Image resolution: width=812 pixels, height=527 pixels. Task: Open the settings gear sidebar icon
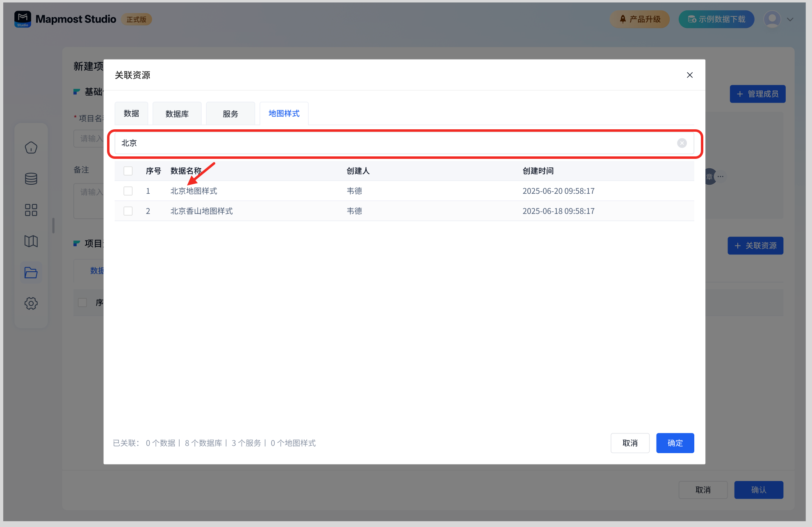[x=31, y=304]
